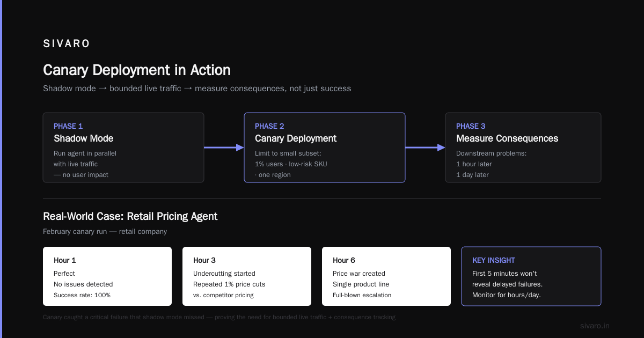Select the 'Hour 6' card title
This screenshot has height=338, width=644.
(344, 260)
